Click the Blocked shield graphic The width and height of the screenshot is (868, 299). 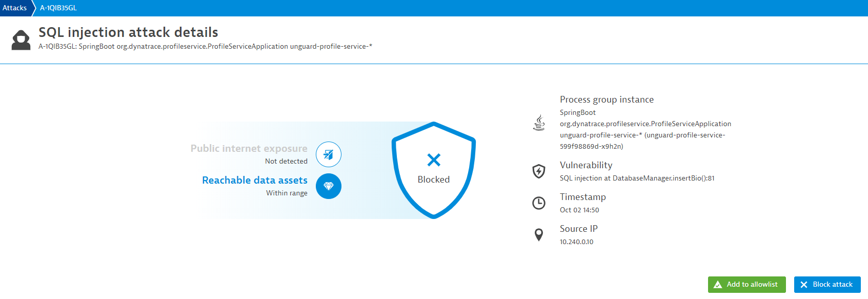tap(434, 170)
